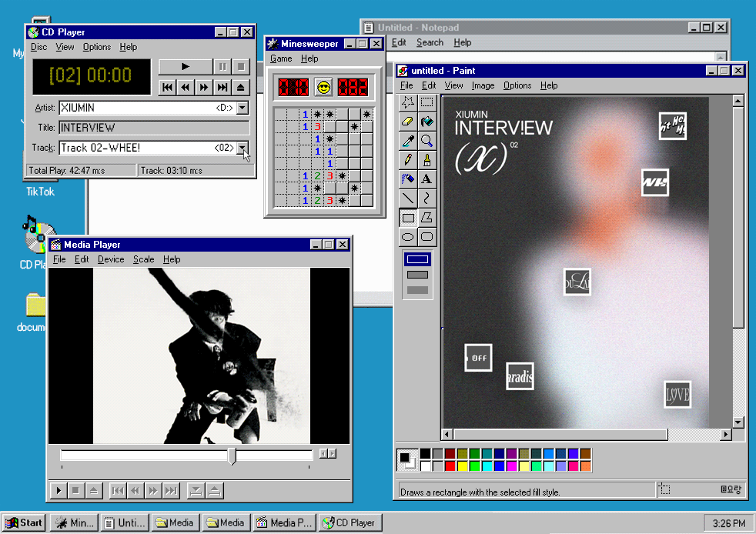This screenshot has width=756, height=534.
Task: Select the rectangular Select tool in Paint
Action: tap(427, 102)
